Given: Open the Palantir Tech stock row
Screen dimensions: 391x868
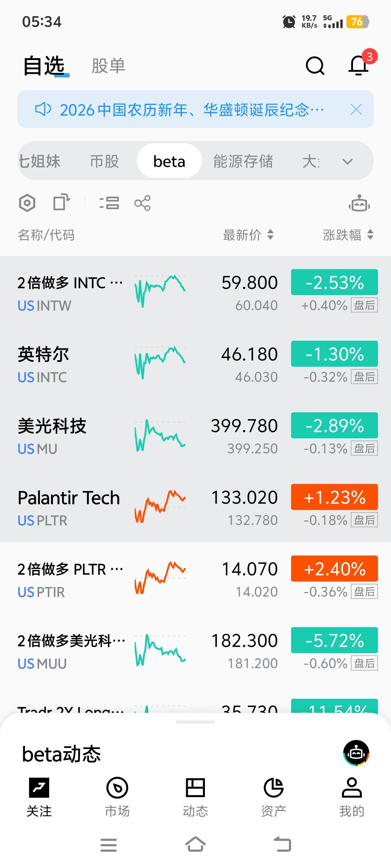Looking at the screenshot, I should tap(69, 506).
